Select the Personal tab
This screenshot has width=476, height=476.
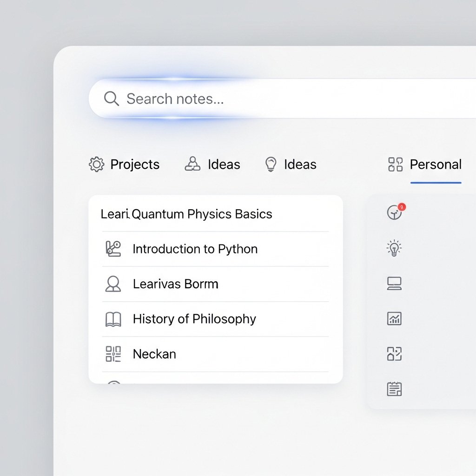tap(424, 165)
